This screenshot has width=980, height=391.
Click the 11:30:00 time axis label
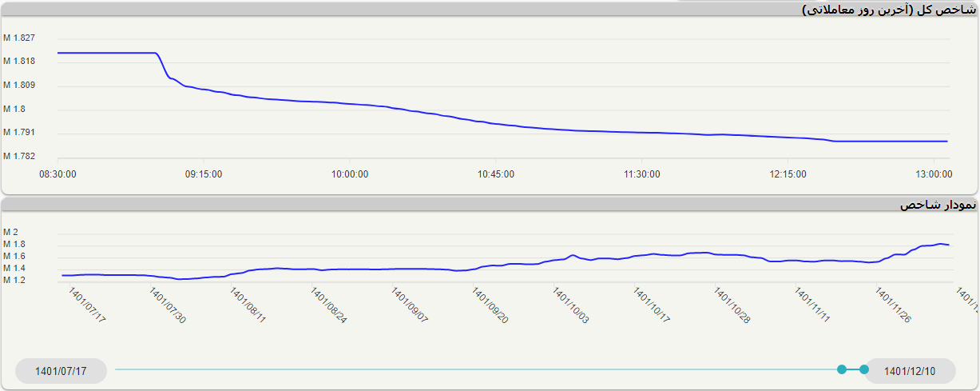[642, 174]
